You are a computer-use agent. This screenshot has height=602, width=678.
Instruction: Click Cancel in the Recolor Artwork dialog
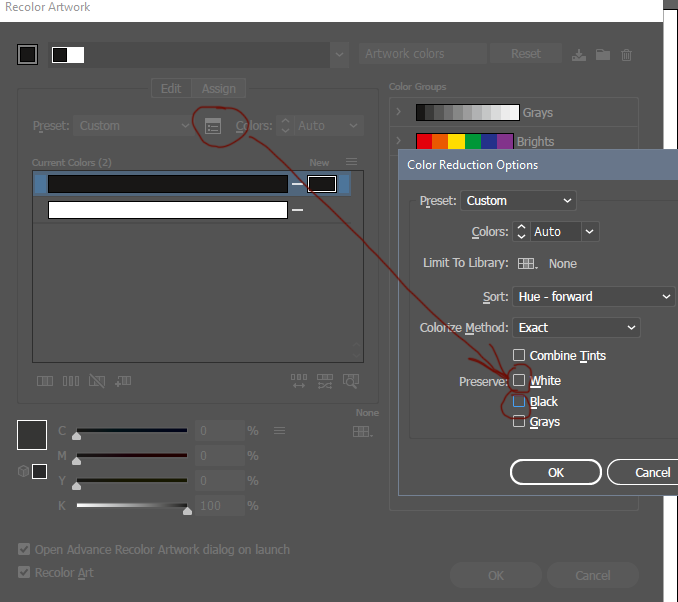592,576
